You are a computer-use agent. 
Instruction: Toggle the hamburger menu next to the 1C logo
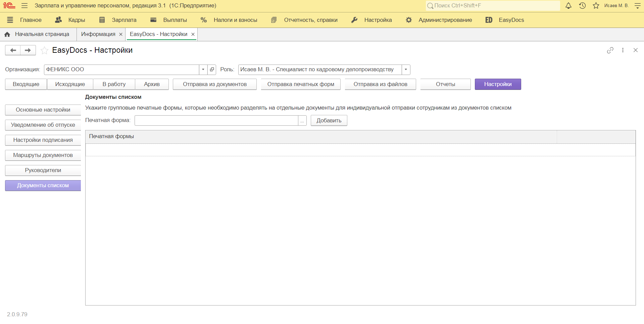click(24, 6)
